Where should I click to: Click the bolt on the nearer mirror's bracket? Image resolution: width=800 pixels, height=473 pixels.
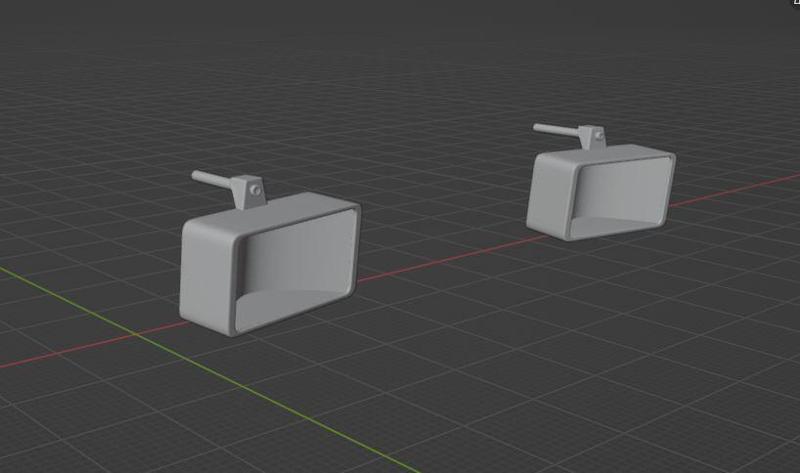(256, 190)
